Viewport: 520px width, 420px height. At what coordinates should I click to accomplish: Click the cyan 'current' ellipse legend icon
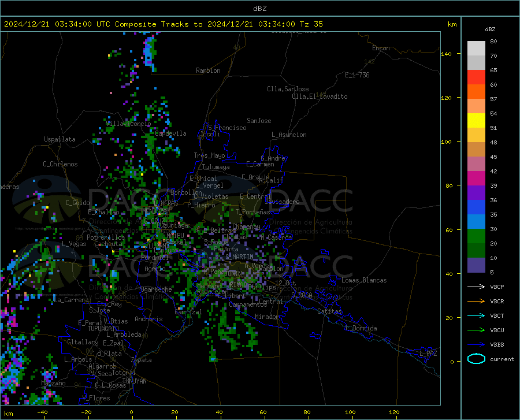[x=476, y=359]
